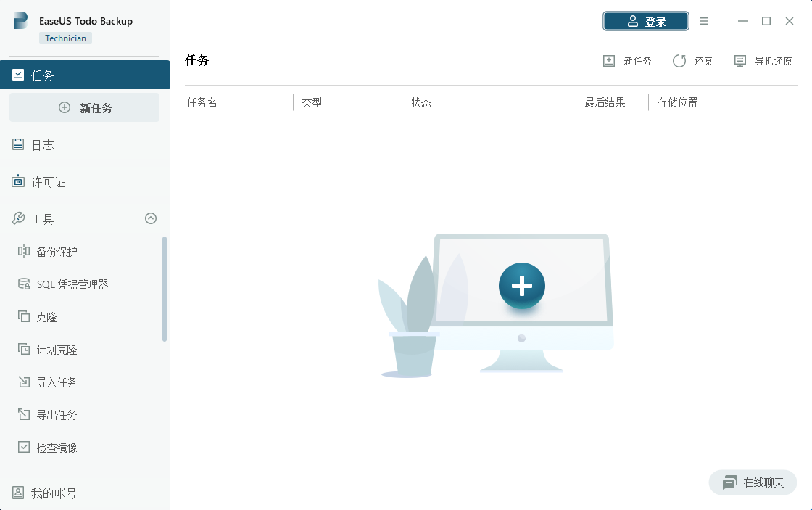Viewport: 812px width, 510px height.
Task: Open the hamburger menu next to 登录
Action: coord(704,21)
